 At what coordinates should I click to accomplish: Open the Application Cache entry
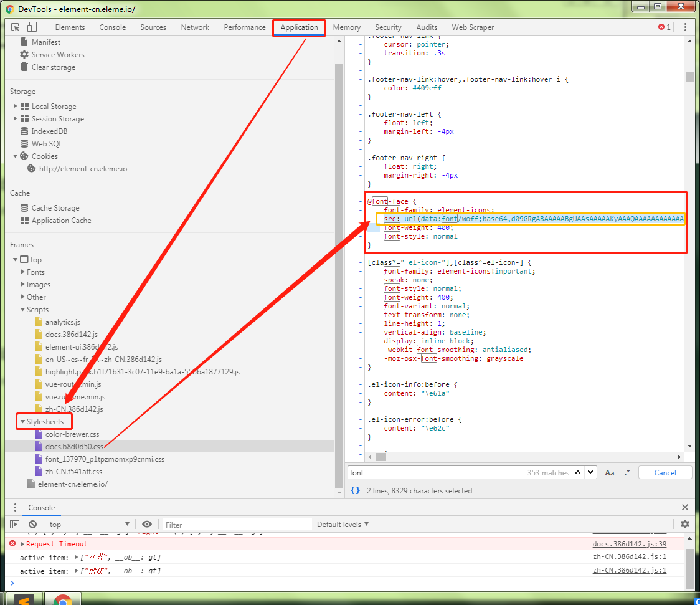tap(61, 221)
